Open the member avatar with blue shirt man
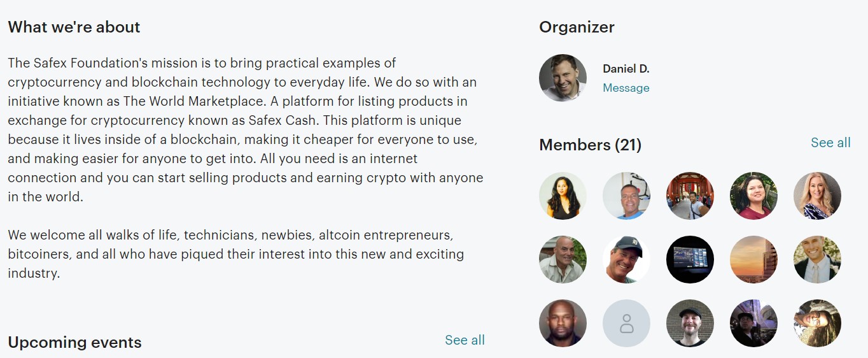The width and height of the screenshot is (868, 358). coord(626,196)
